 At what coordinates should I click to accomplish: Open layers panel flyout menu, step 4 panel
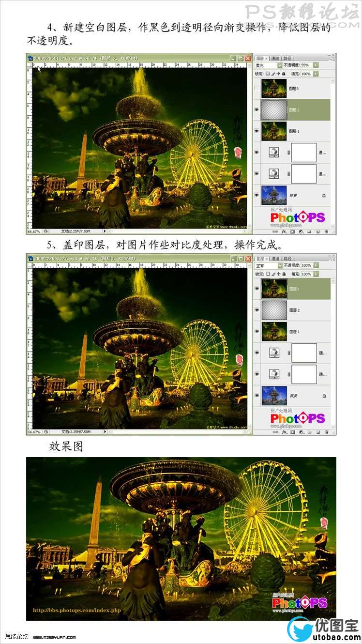(332, 60)
